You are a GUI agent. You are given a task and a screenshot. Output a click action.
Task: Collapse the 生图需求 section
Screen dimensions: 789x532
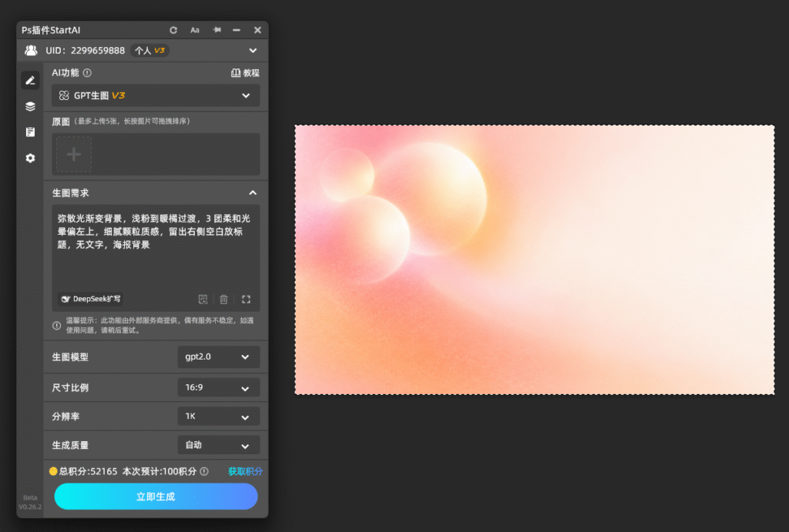click(253, 192)
